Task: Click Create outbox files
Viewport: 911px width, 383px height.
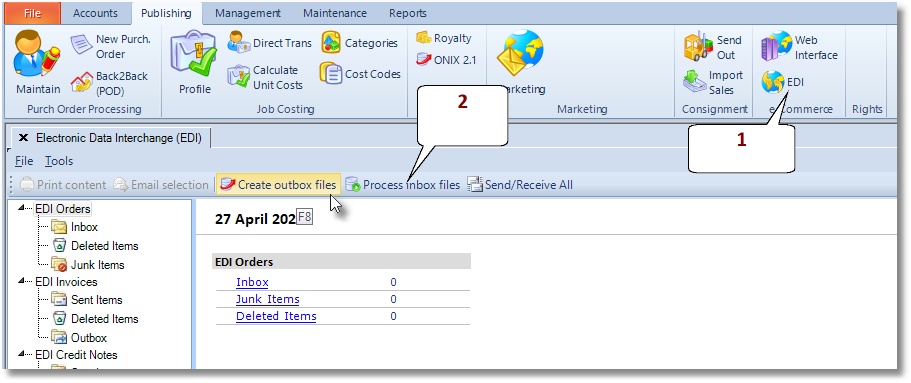Action: 278,185
